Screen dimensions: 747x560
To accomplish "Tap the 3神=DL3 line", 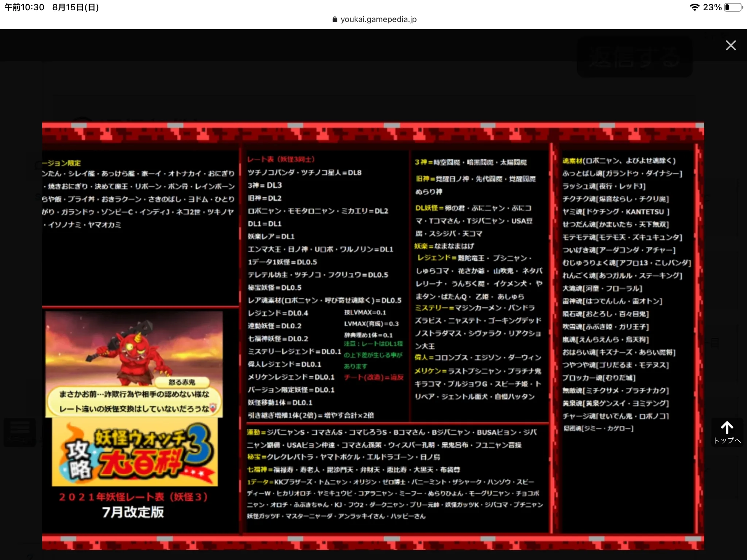I will click(x=265, y=185).
